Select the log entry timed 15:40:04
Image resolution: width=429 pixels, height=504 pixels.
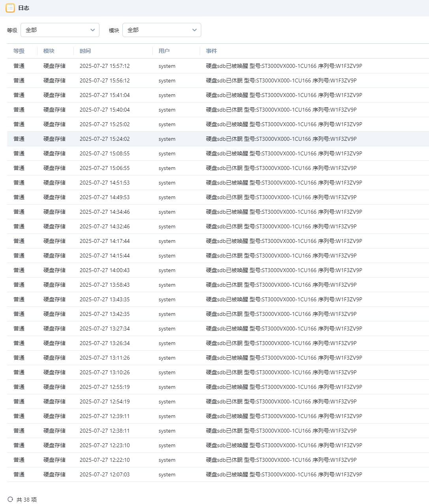(x=218, y=110)
